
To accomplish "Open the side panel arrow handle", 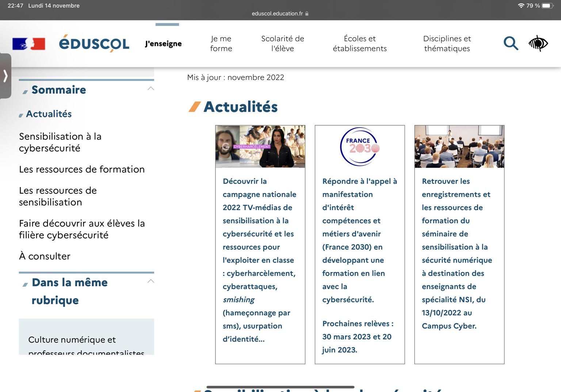I will pos(5,76).
